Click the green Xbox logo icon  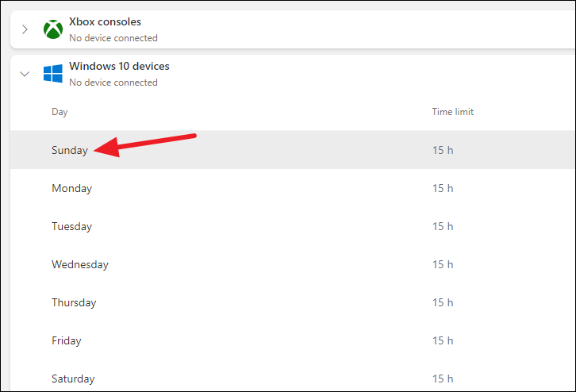pyautogui.click(x=53, y=29)
